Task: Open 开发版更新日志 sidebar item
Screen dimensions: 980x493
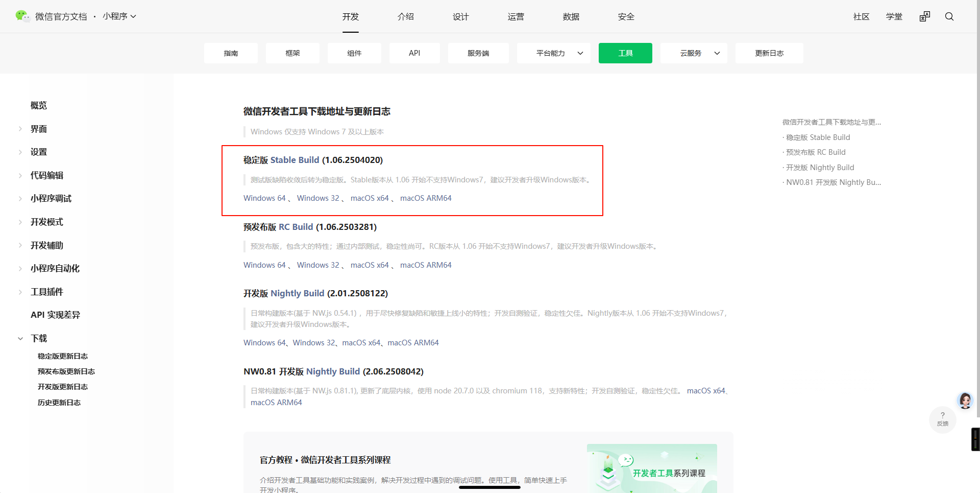Action: click(x=63, y=387)
